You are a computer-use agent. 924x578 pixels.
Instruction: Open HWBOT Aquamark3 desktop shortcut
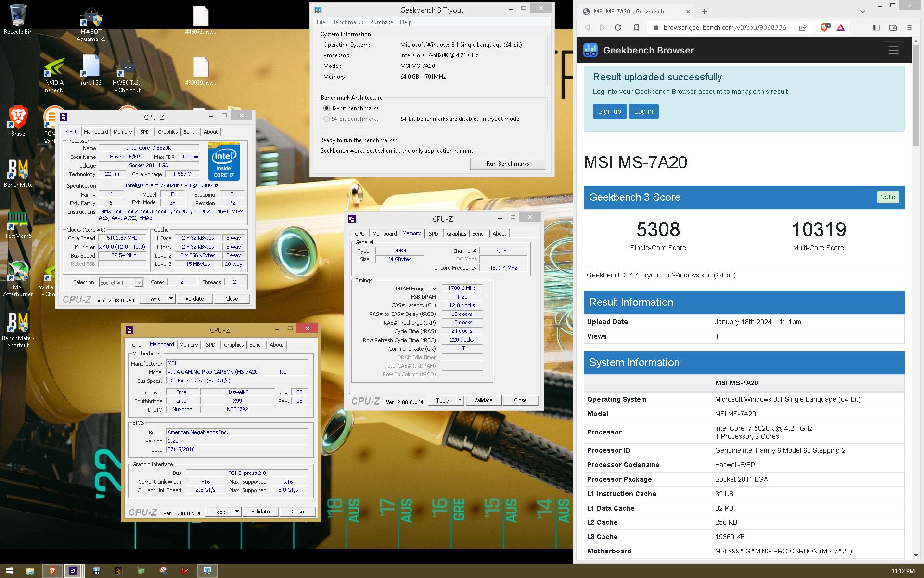click(91, 23)
